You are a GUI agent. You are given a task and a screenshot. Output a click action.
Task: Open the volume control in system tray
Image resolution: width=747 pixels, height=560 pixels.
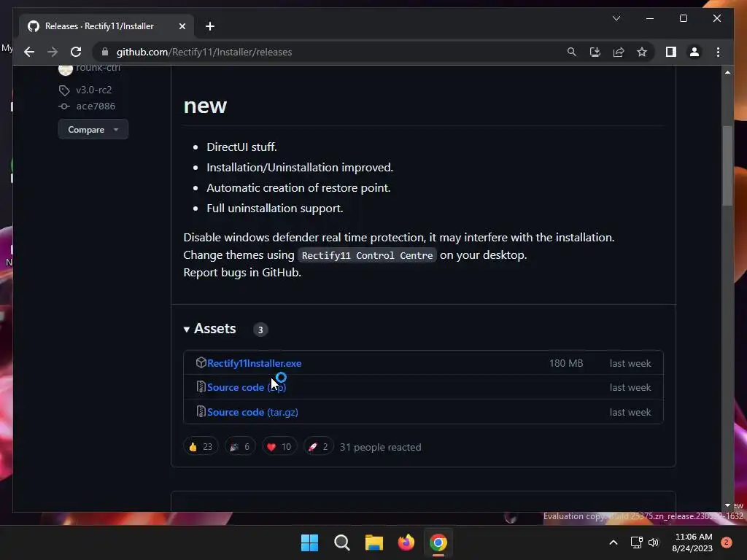tap(654, 542)
